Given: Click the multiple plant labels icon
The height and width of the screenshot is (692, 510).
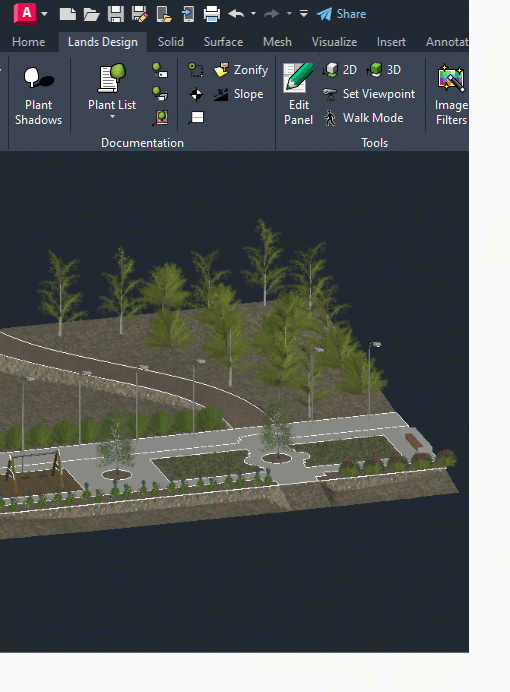Looking at the screenshot, I should [160, 94].
